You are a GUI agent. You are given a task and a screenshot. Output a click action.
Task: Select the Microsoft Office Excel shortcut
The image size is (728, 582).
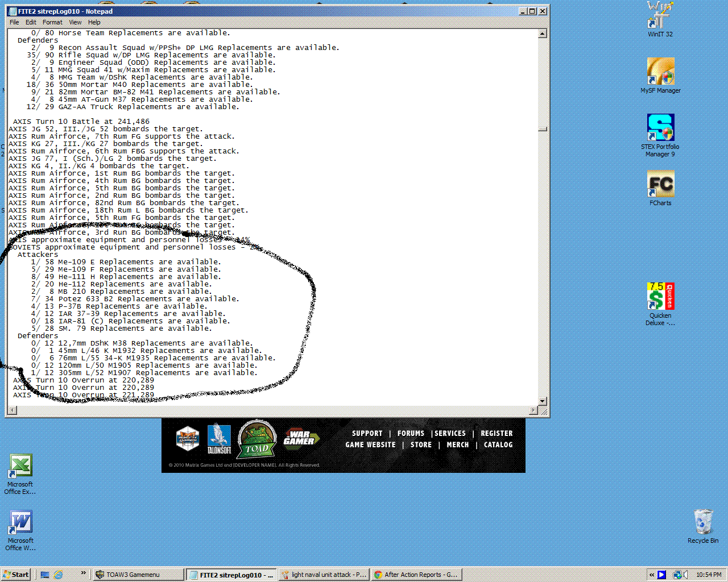20,474
